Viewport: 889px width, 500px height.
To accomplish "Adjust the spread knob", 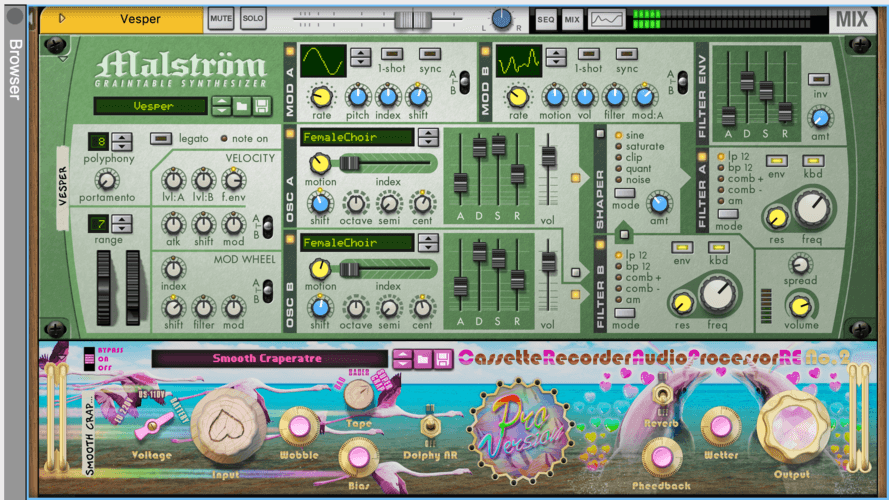I will (800, 264).
